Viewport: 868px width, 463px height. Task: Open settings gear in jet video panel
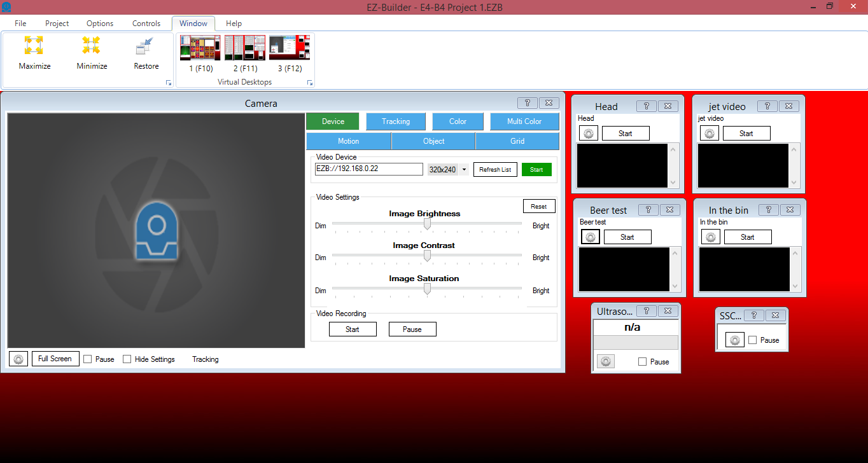710,134
